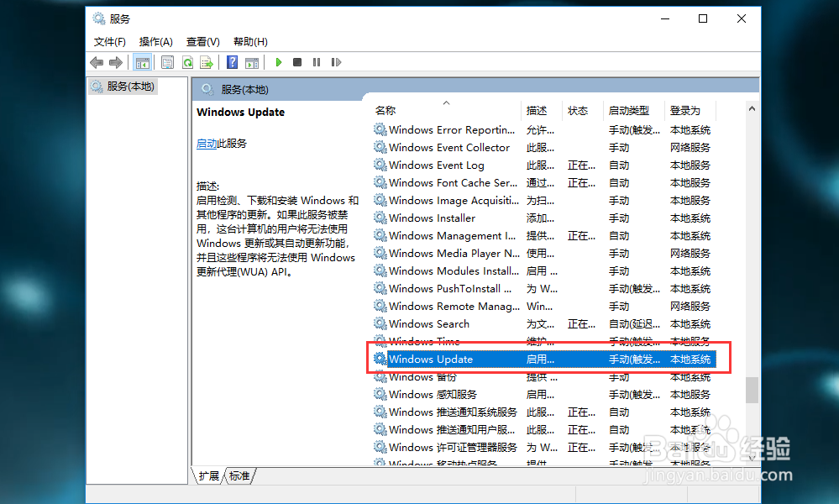Click the Refresh toolbar icon
This screenshot has width=839, height=504.
tap(187, 63)
